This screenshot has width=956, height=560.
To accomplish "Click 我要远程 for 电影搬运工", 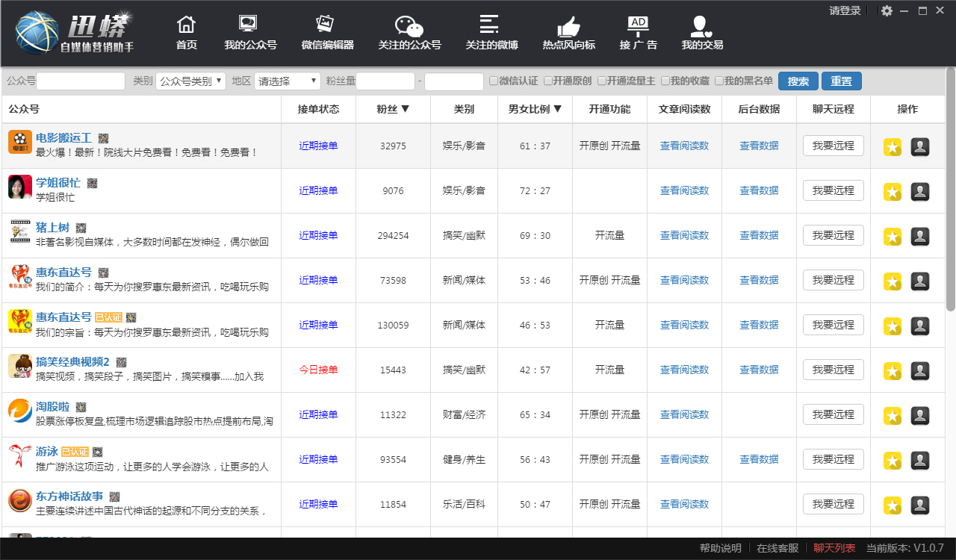I will (x=834, y=146).
